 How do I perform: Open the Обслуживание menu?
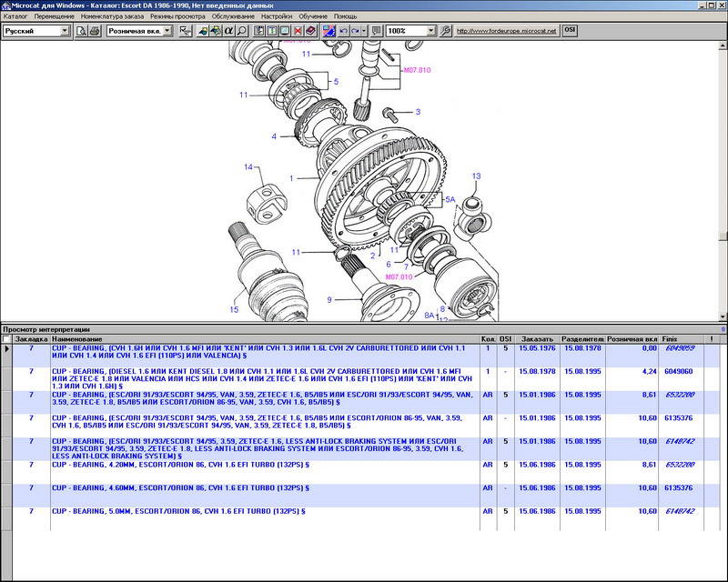233,16
